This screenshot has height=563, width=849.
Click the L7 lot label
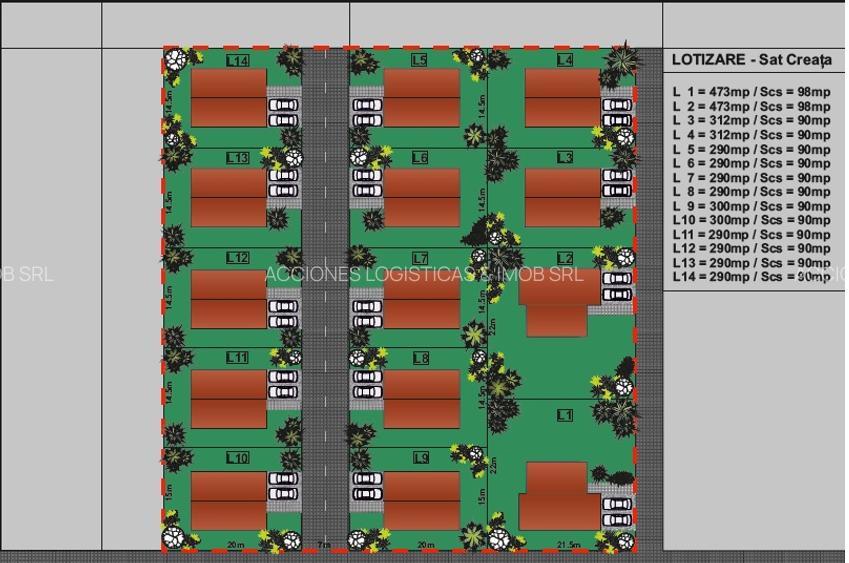point(420,259)
